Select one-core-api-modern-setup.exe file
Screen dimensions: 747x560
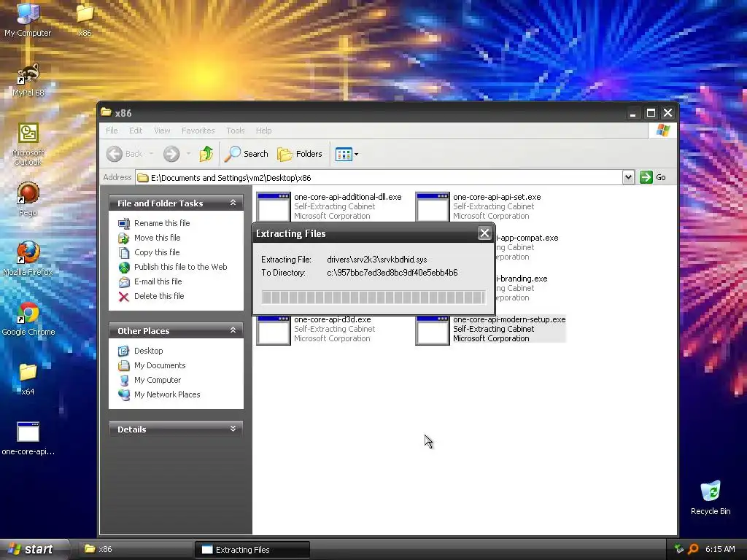[x=491, y=330]
